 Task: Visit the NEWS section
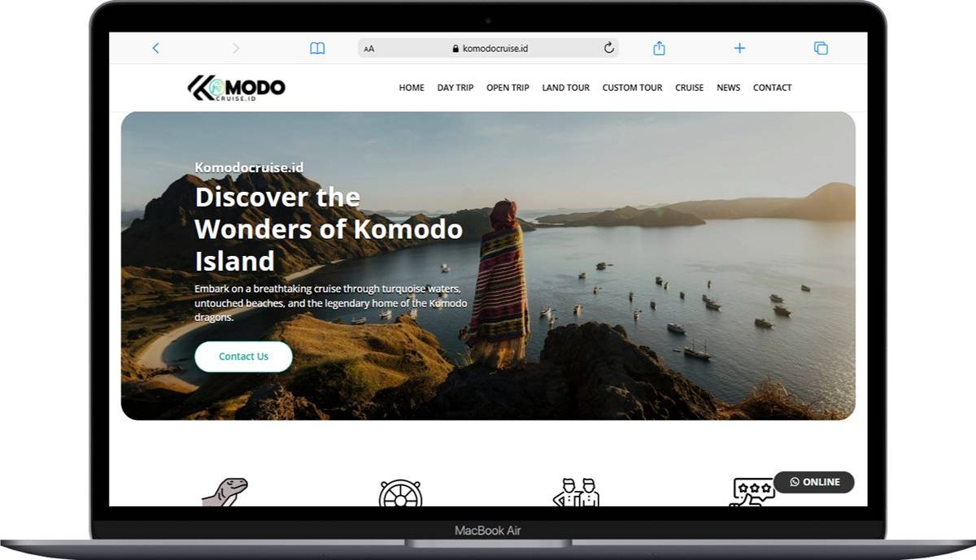[x=729, y=88]
